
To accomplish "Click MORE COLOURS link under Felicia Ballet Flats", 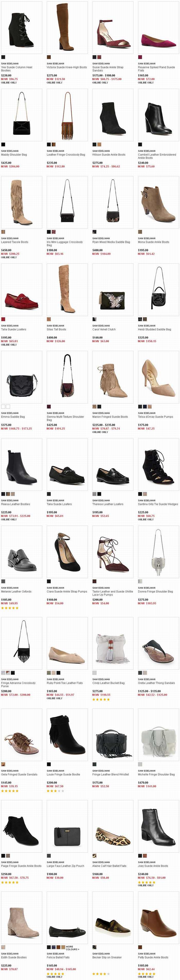I will [x=73, y=947].
